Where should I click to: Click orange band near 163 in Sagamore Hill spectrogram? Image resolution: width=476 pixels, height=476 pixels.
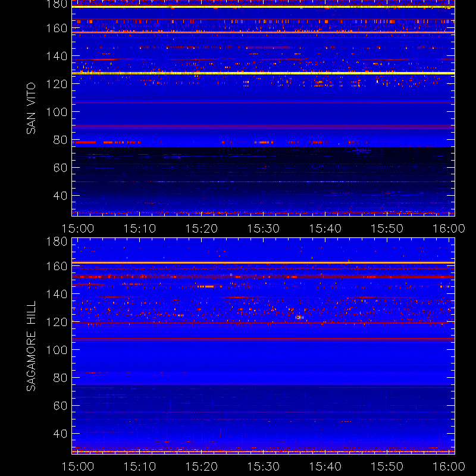(x=263, y=263)
